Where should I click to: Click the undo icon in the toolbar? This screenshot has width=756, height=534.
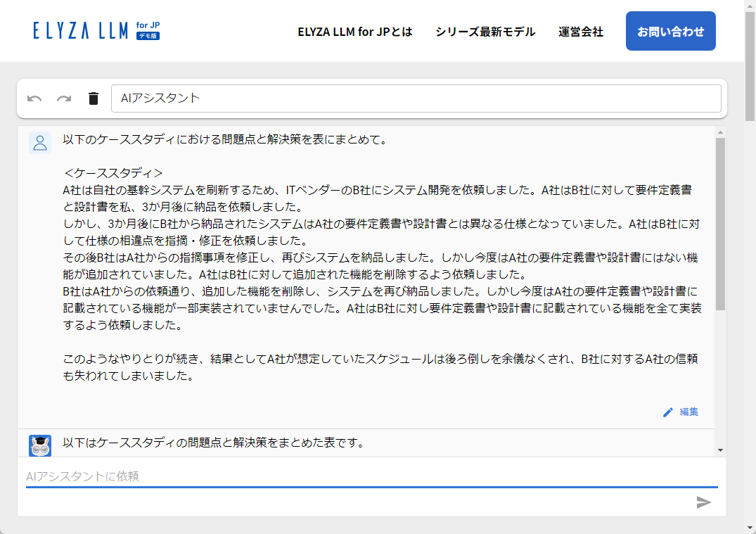point(35,98)
